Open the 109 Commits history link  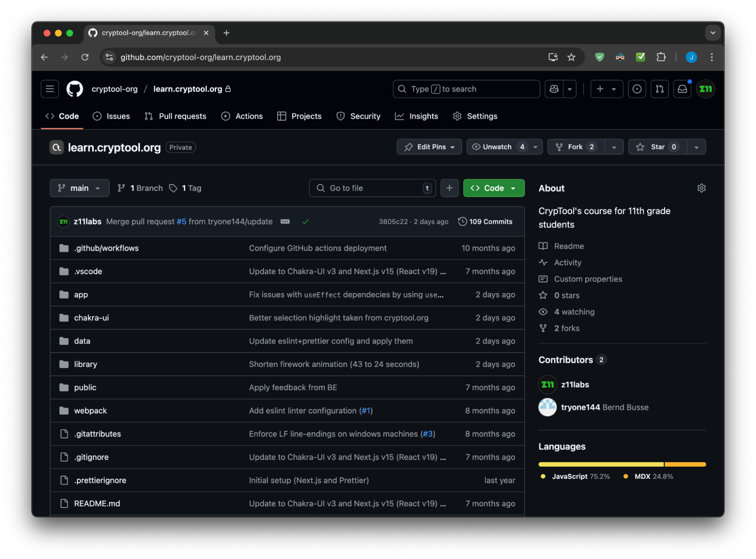pyautogui.click(x=485, y=222)
